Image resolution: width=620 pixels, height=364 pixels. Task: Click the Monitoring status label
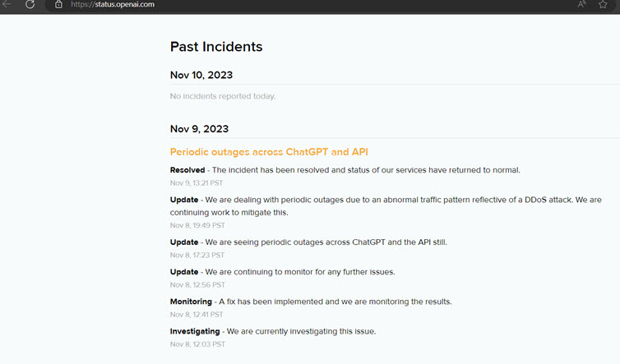click(191, 302)
